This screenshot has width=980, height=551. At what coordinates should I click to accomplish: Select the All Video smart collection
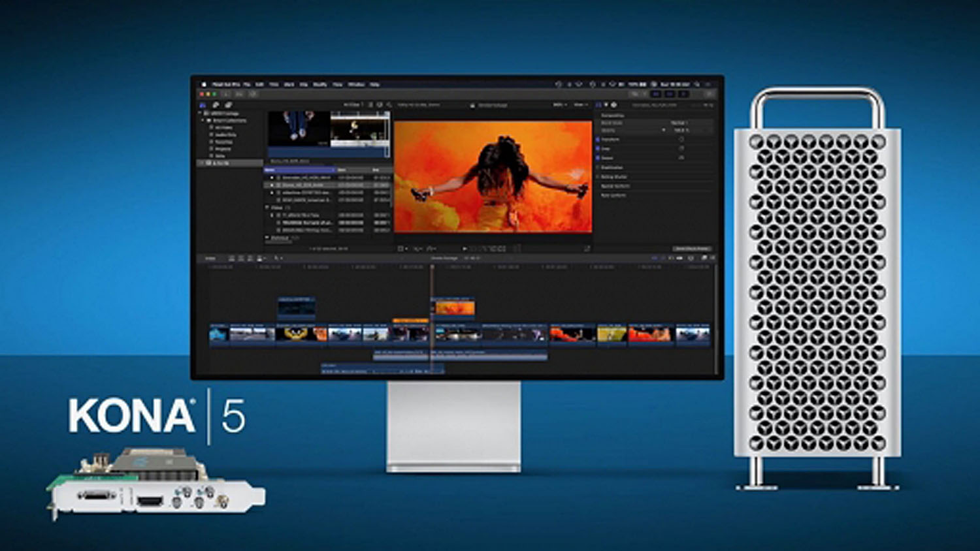pyautogui.click(x=223, y=127)
